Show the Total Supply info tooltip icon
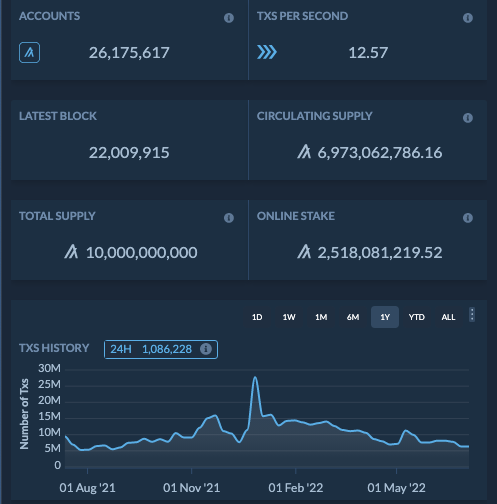 pos(229,218)
